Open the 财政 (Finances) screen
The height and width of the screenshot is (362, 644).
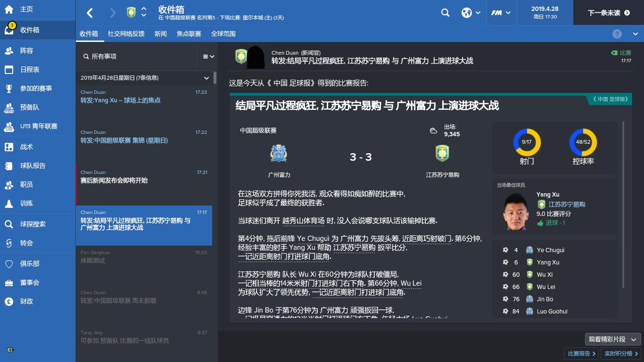(x=26, y=301)
